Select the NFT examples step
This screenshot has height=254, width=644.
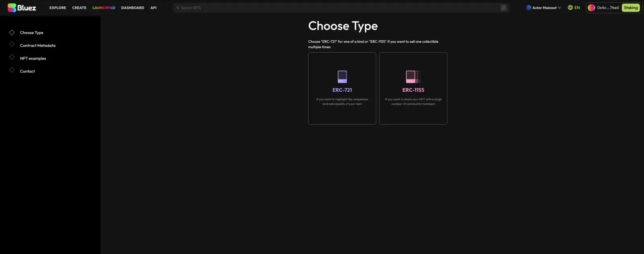(x=33, y=58)
